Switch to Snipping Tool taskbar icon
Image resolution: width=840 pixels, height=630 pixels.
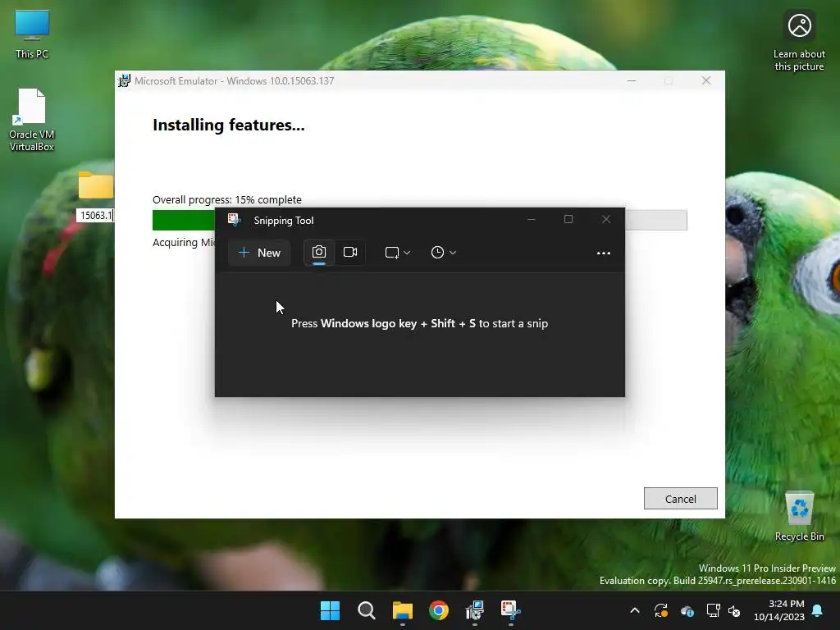(x=510, y=610)
